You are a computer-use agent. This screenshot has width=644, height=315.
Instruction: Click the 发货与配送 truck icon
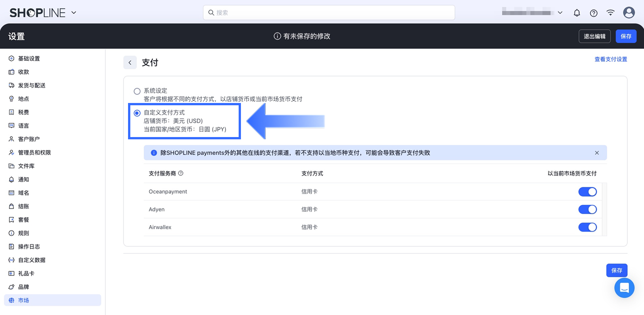tap(11, 85)
